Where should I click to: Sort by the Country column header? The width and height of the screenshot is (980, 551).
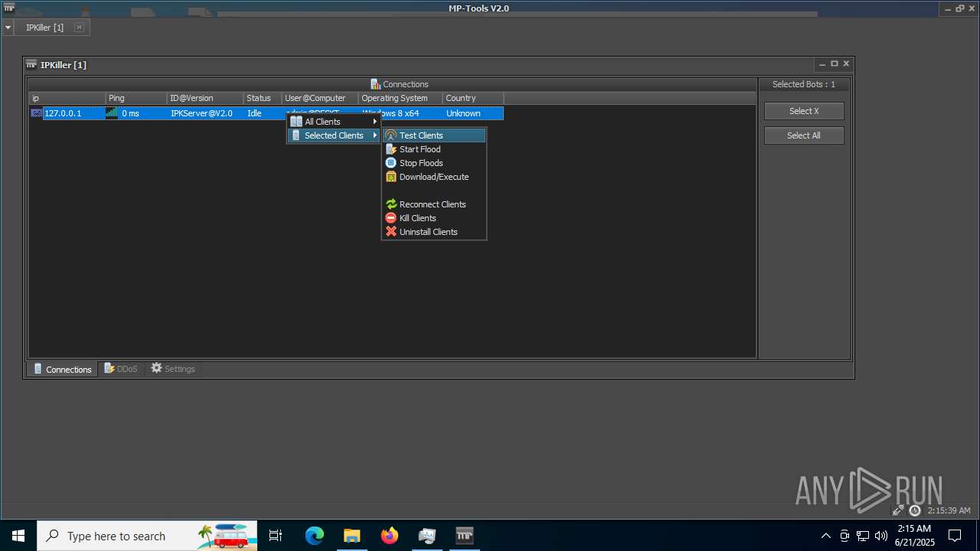[473, 98]
